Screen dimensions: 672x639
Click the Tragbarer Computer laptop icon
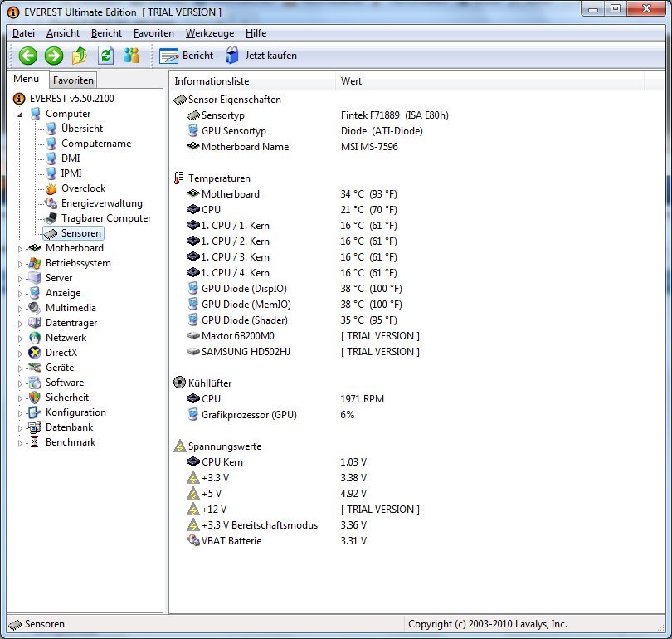click(x=51, y=218)
